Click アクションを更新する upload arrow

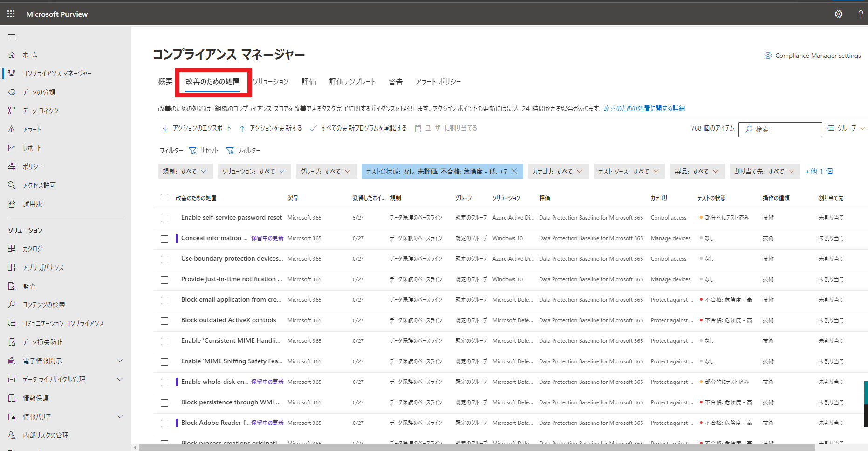coord(242,128)
